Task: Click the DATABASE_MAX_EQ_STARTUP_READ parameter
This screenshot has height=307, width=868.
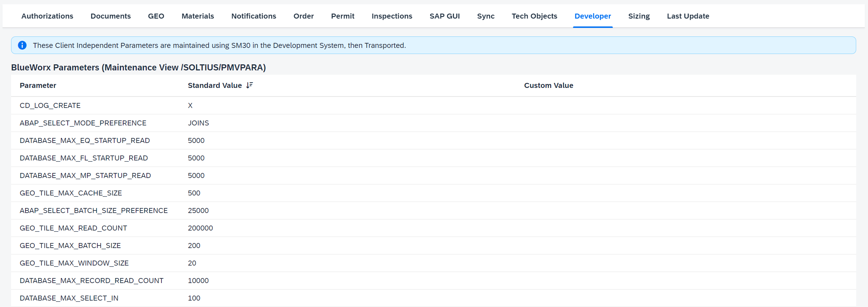Action: pos(85,140)
